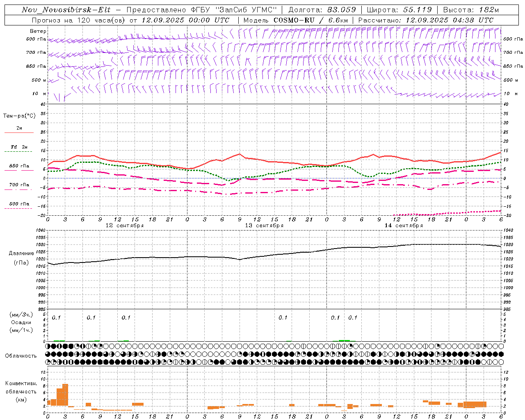Screen dimensions: 525x420
Task: Click the Облачность panel label
Action: pyautogui.click(x=21, y=356)
